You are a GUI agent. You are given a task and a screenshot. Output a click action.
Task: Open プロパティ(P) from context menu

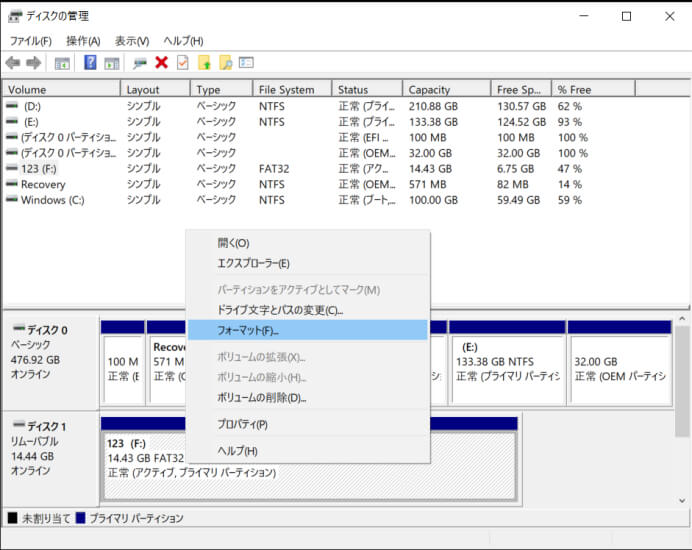(x=308, y=424)
